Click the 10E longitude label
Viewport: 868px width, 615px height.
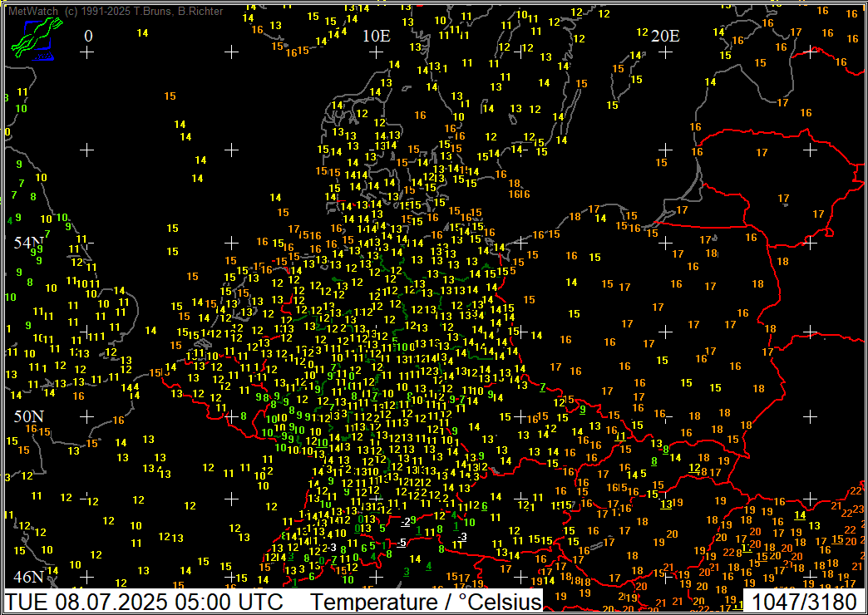pos(377,37)
